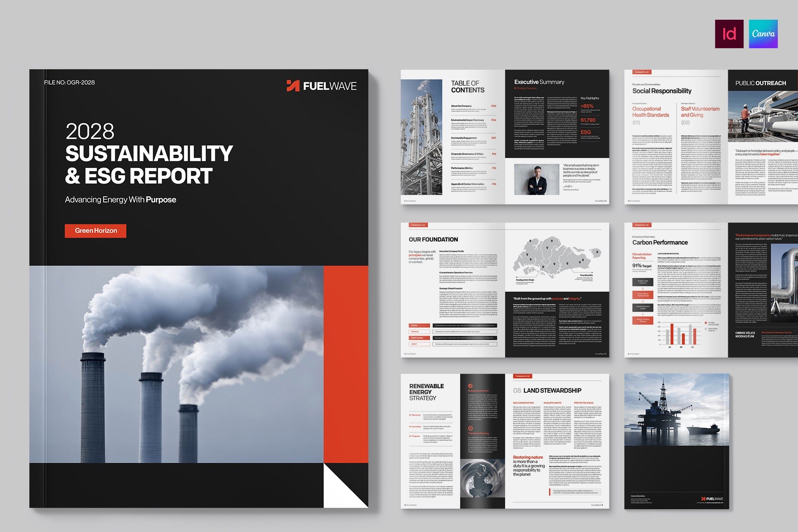Click the smokestacks photo on the front cover
Screen dimensions: 798x532
[x=176, y=364]
